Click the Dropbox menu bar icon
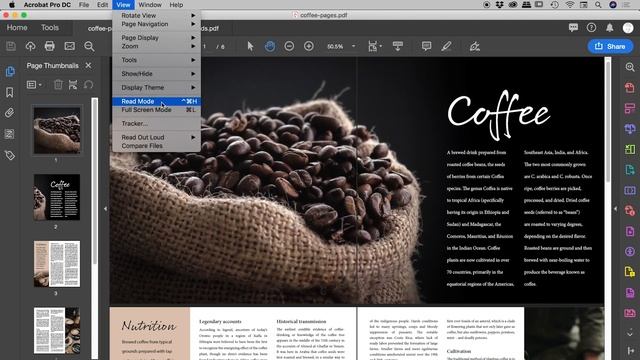The height and width of the screenshot is (360, 640). click(499, 5)
